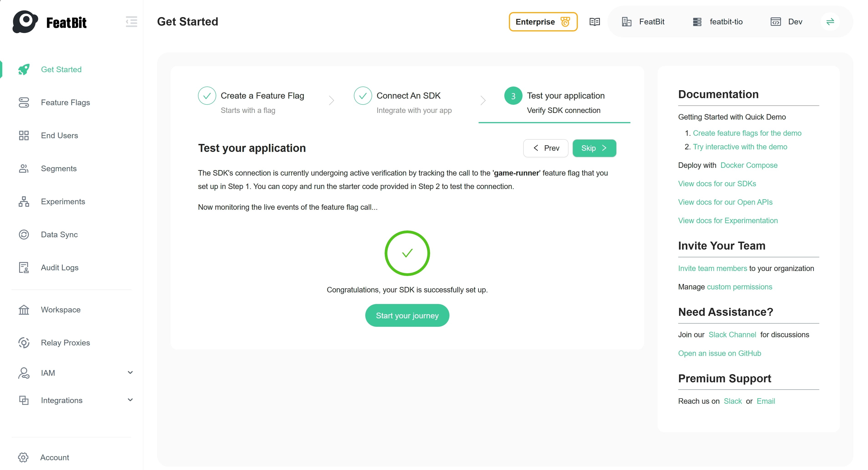Open the documentation book icon

594,22
